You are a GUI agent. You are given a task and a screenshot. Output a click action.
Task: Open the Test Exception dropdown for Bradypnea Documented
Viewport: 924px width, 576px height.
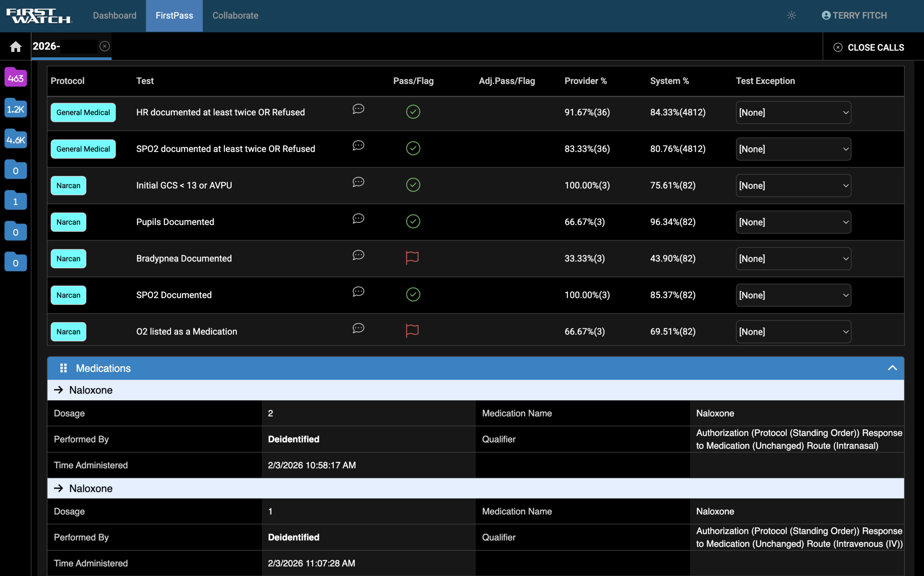[x=793, y=259]
